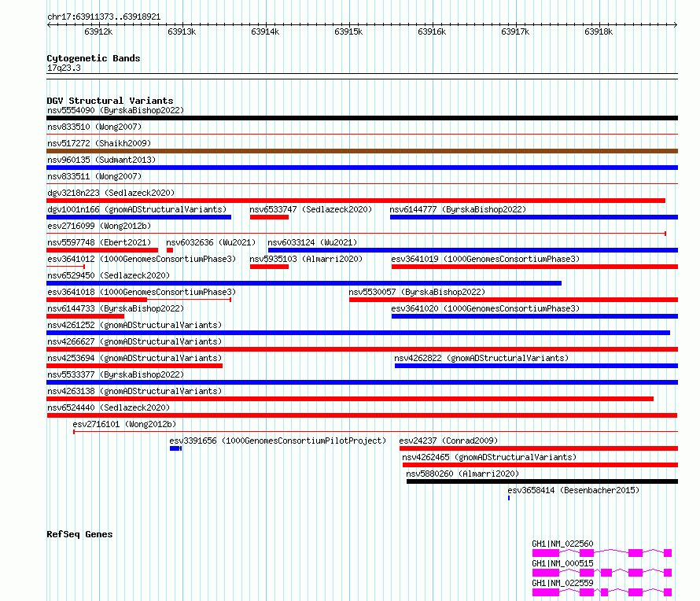Image resolution: width=700 pixels, height=601 pixels.
Task: Click the RefSeq Genes track title
Action: pyautogui.click(x=79, y=534)
